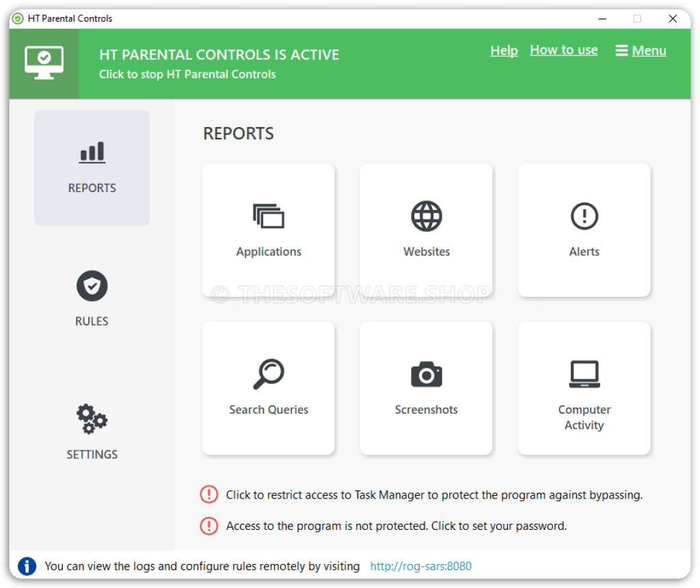The height and width of the screenshot is (588, 700).
Task: Open the Menu link text
Action: [x=649, y=51]
